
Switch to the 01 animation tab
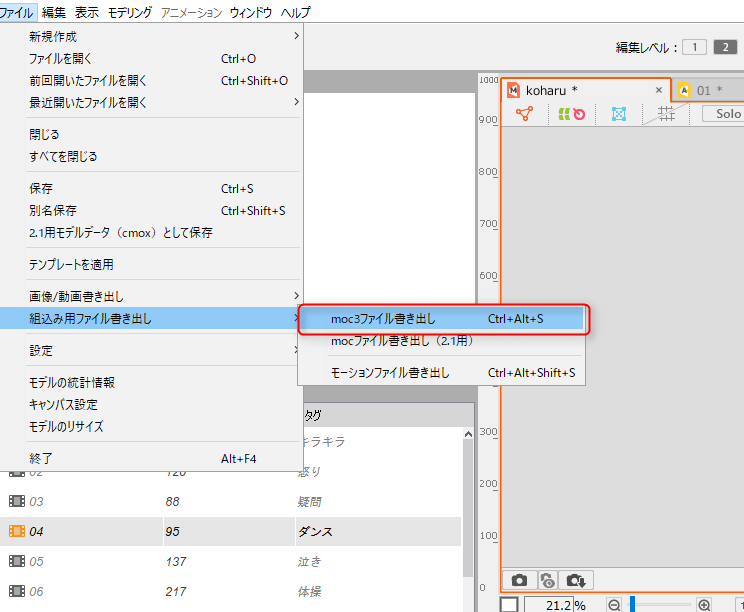tap(707, 90)
